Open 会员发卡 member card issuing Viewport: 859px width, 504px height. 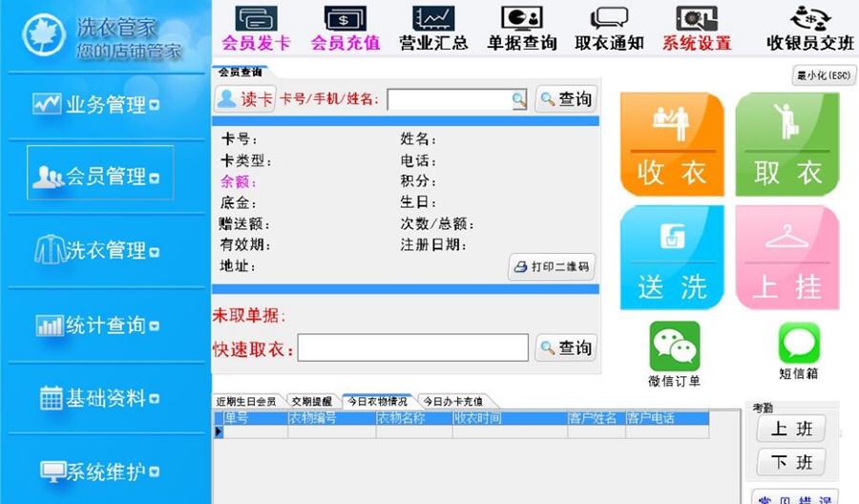click(256, 29)
